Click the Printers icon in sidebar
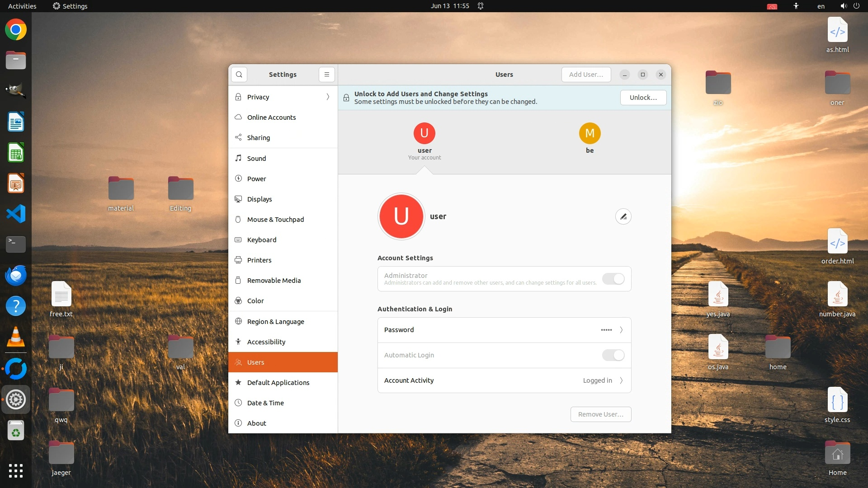The height and width of the screenshot is (488, 868). click(x=238, y=260)
